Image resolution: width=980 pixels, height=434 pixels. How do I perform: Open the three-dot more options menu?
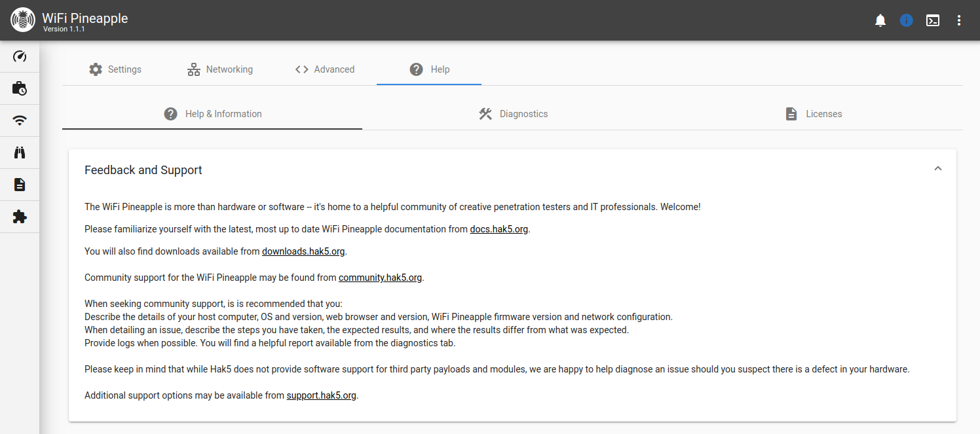(959, 20)
